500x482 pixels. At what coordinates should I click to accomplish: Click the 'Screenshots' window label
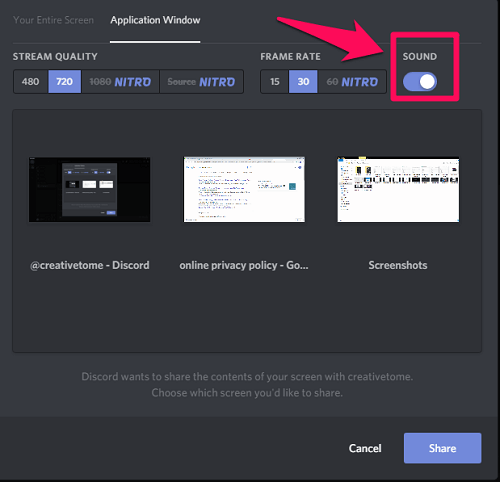coord(398,265)
